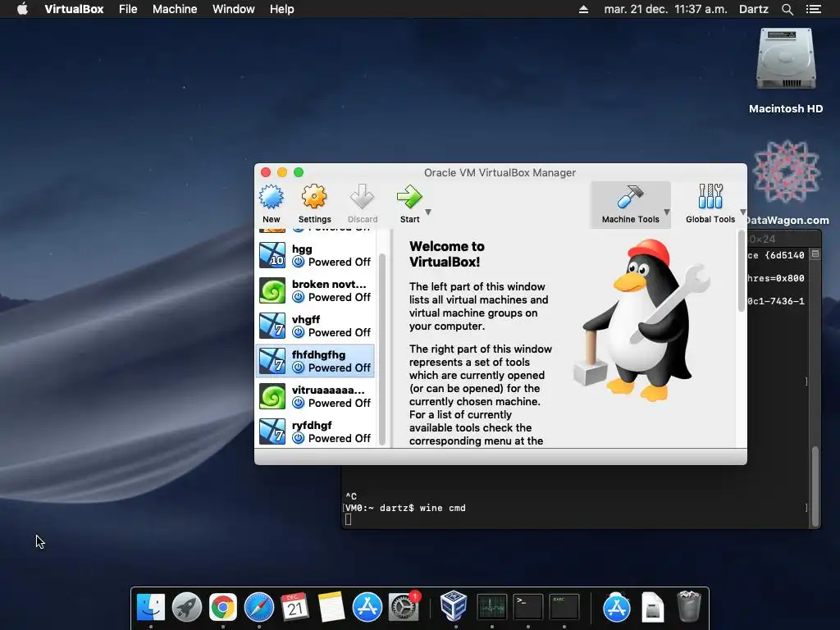Open the Global Tools dropdown arrow
Screen dimensions: 840x630
(x=743, y=212)
